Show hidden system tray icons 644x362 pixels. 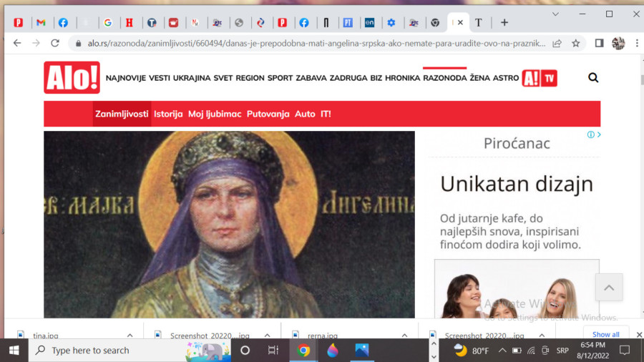(x=502, y=351)
